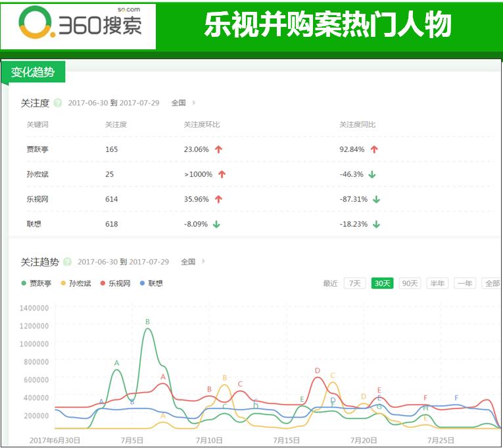Screen dimensions: 503x448
Task: Toggle 贾跃亭 legend series
Action: [36, 284]
